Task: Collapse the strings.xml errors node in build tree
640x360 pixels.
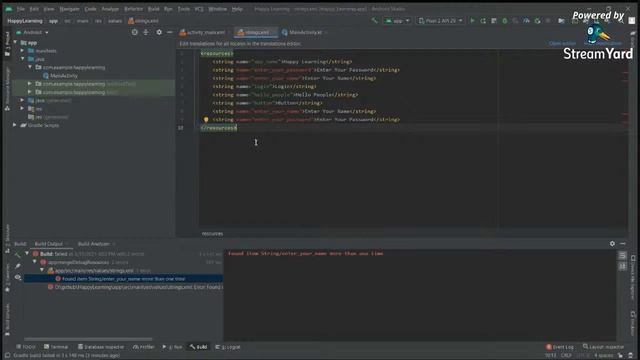Action: pos(42,270)
